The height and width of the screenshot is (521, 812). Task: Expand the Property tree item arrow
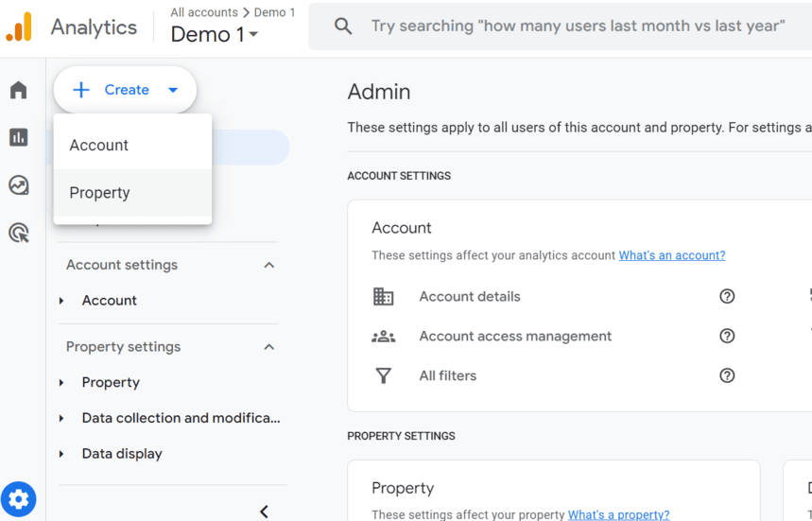[61, 382]
